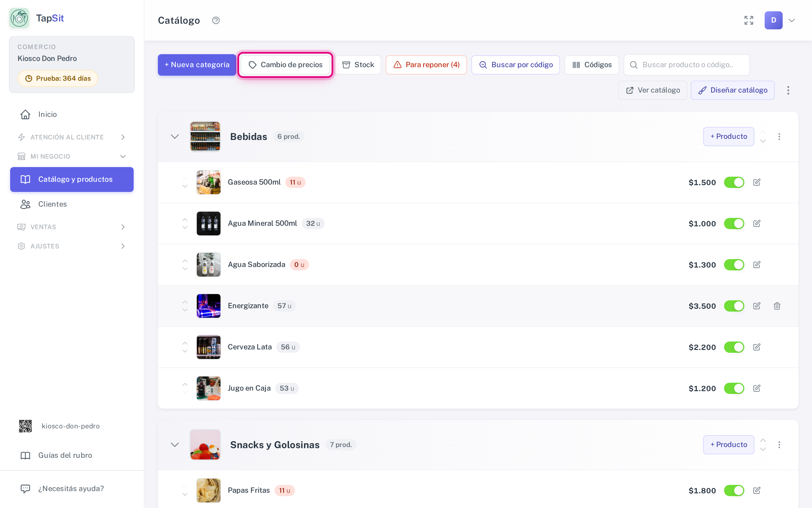Create a new category with Nueva categoría
Screen dimensions: 812x508
click(197, 65)
